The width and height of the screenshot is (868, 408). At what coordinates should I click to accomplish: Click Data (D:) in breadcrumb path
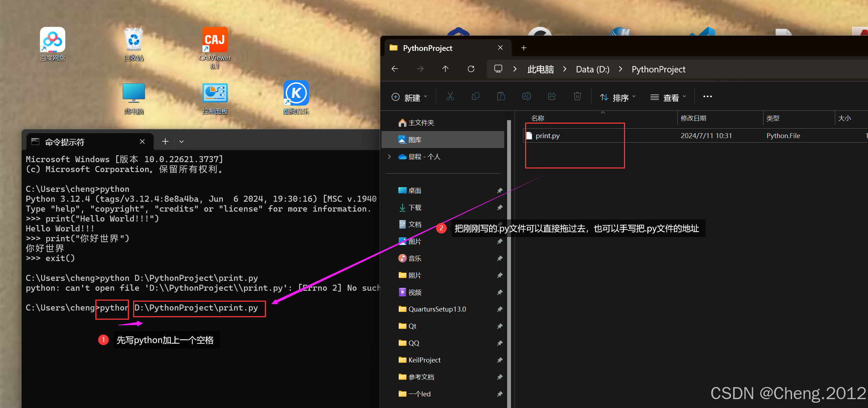(592, 69)
